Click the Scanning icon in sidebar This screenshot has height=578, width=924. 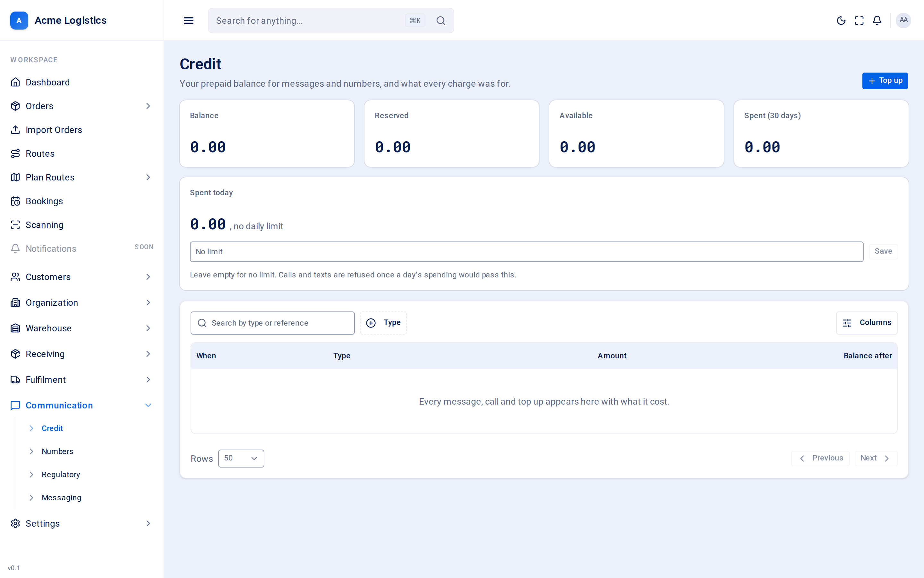tap(15, 225)
